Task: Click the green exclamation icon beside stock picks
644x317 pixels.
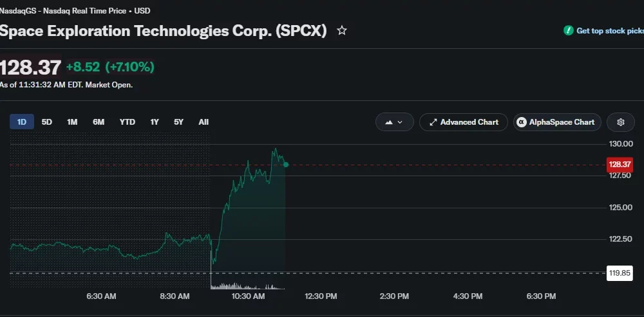Action: pos(569,30)
